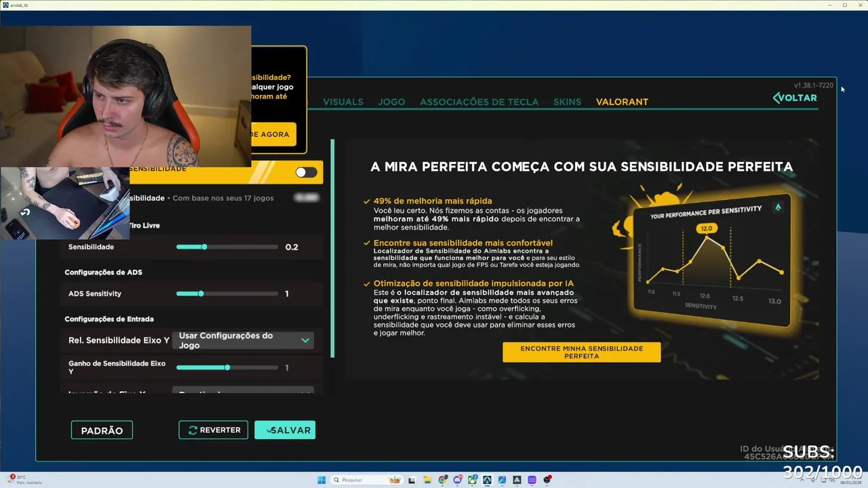Image resolution: width=868 pixels, height=488 pixels.
Task: Click the Pesquisar taskbar search box
Action: [366, 480]
